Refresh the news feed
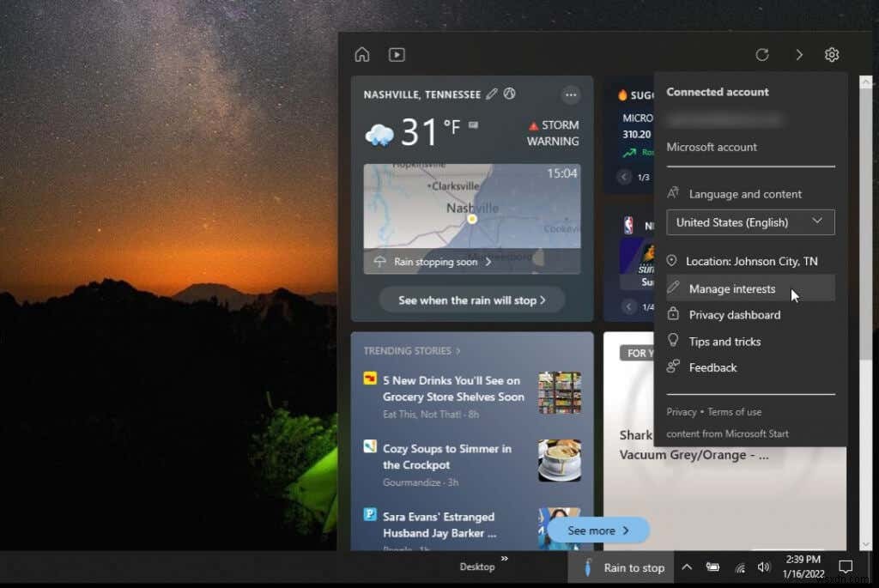This screenshot has width=879, height=588. (x=762, y=54)
